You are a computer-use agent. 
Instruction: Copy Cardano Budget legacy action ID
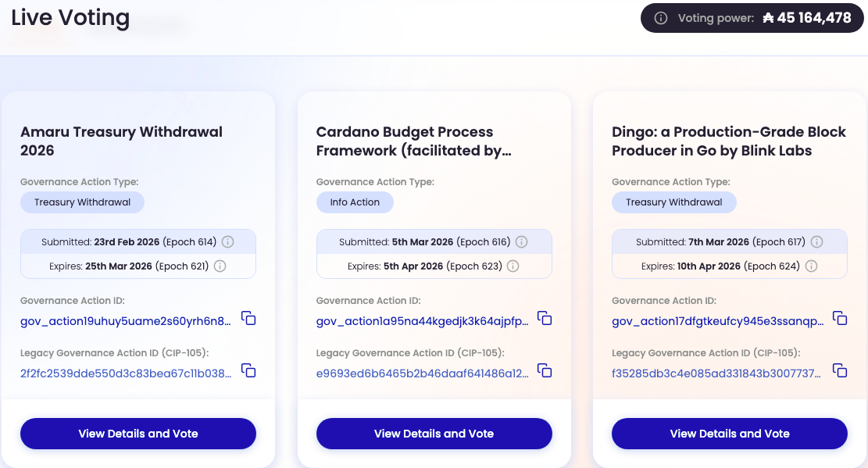(x=545, y=370)
